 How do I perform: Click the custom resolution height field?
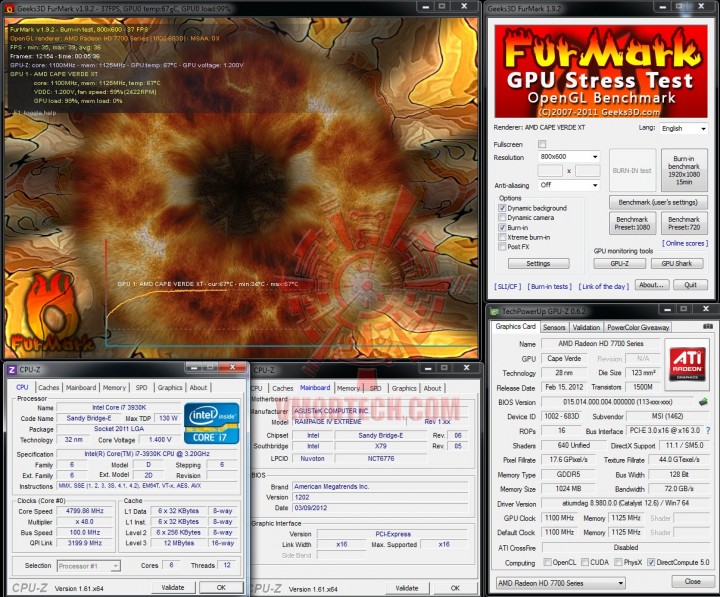coord(587,171)
